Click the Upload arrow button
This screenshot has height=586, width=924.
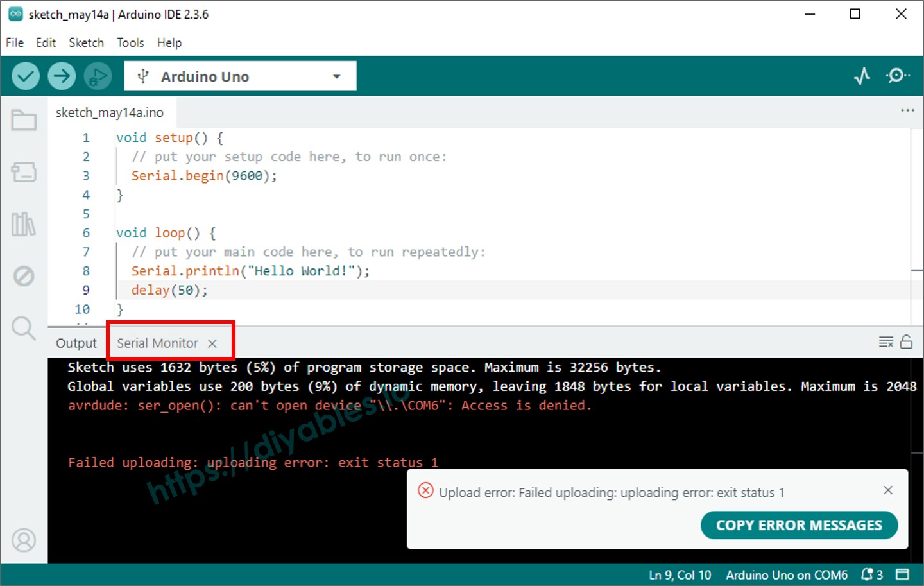pos(62,76)
